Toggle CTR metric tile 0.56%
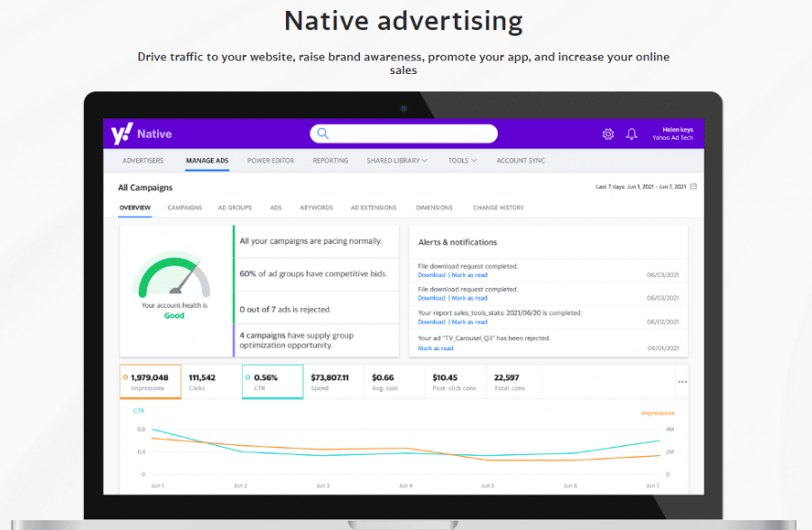This screenshot has height=530, width=812. tap(272, 382)
